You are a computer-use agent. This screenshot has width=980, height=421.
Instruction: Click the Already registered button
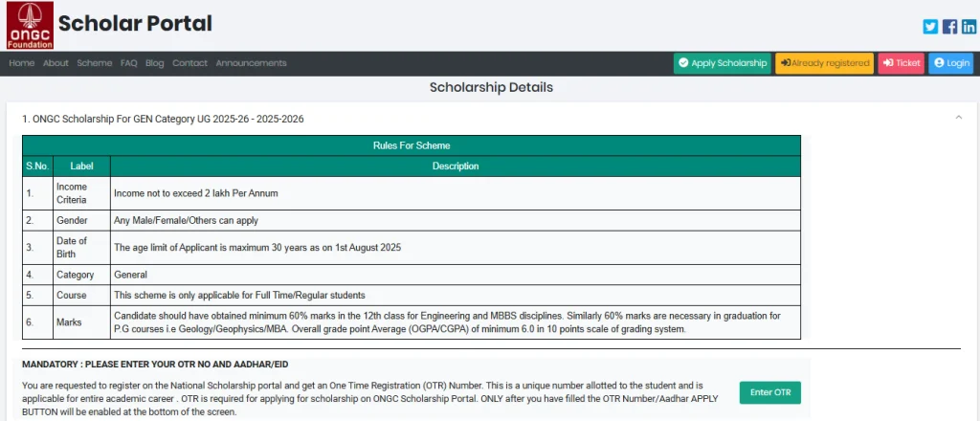[824, 63]
